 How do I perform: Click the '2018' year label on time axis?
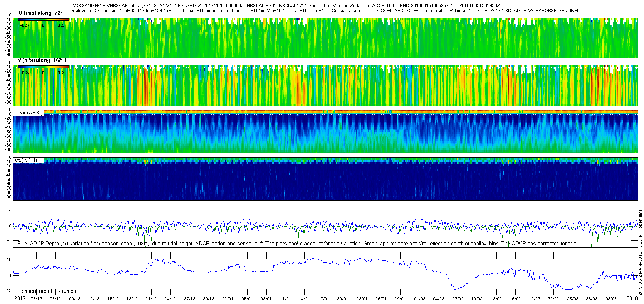[x=632, y=299]
